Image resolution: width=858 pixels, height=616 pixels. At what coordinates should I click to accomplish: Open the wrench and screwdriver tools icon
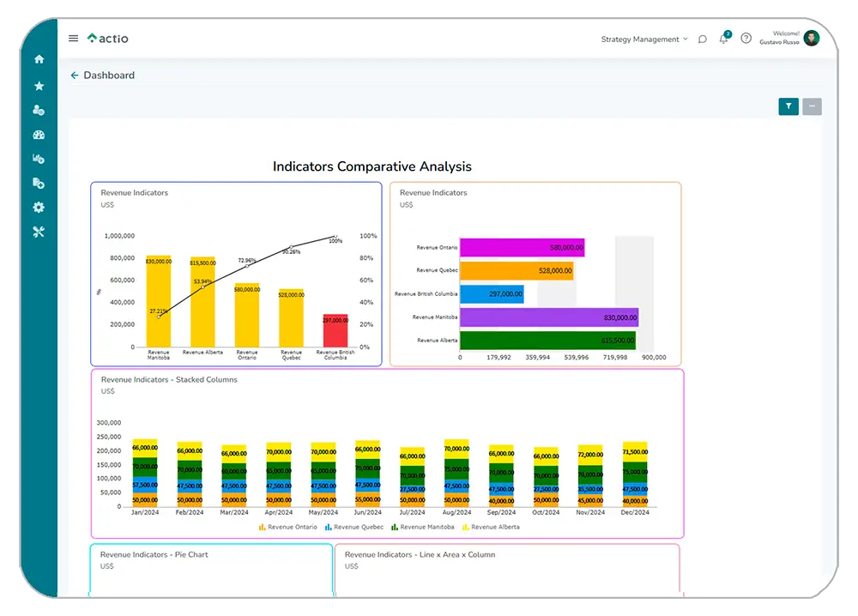(39, 232)
